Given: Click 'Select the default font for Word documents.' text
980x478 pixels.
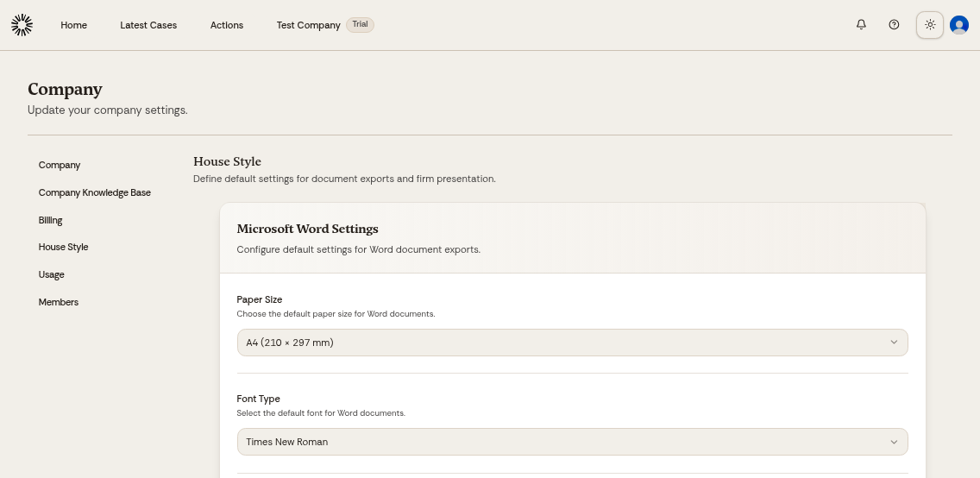Looking at the screenshot, I should tap(321, 413).
